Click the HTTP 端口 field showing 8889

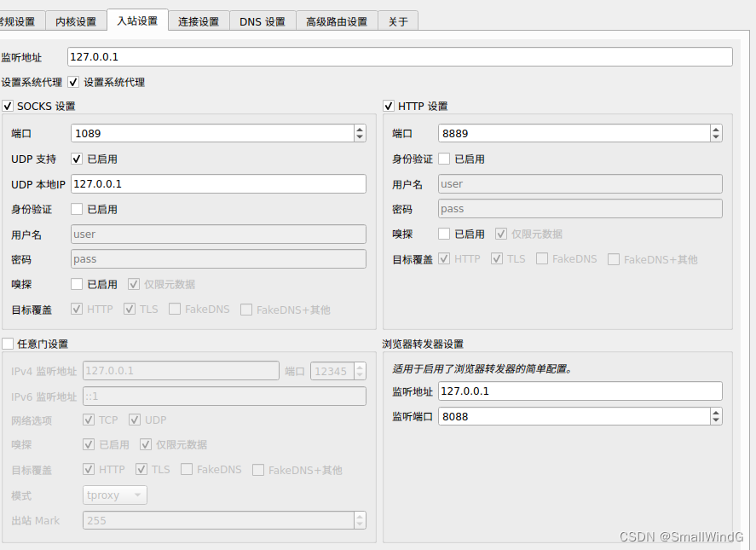click(574, 133)
